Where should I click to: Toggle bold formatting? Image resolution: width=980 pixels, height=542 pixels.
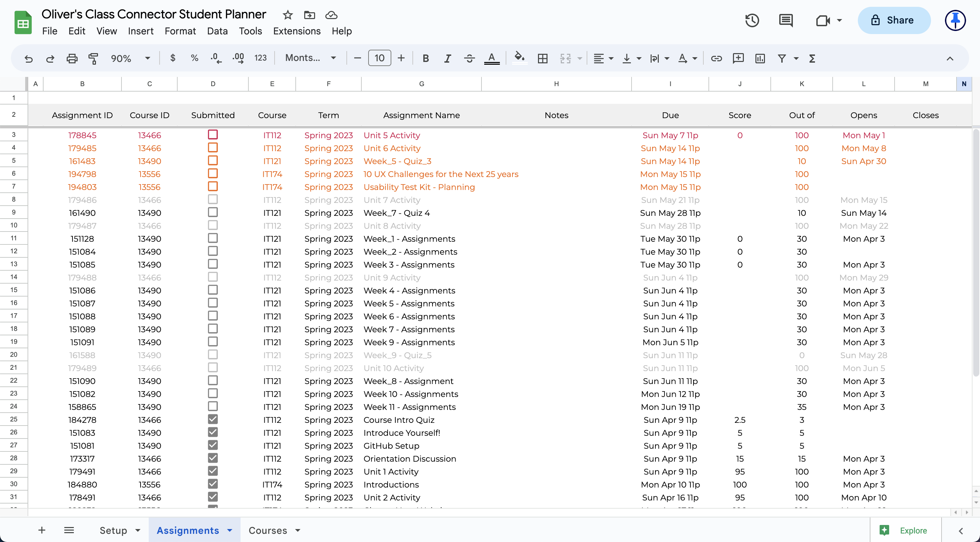point(426,58)
